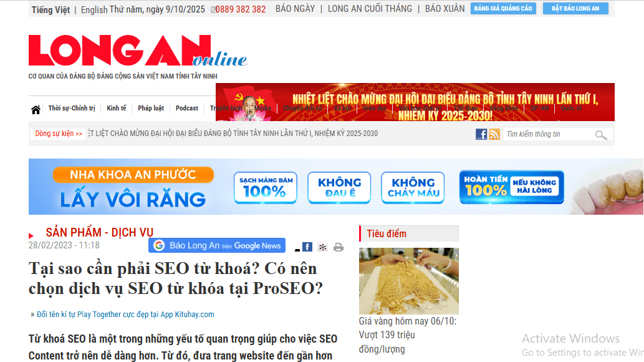Open the home icon in navigation
The image size is (644, 362).
click(36, 109)
